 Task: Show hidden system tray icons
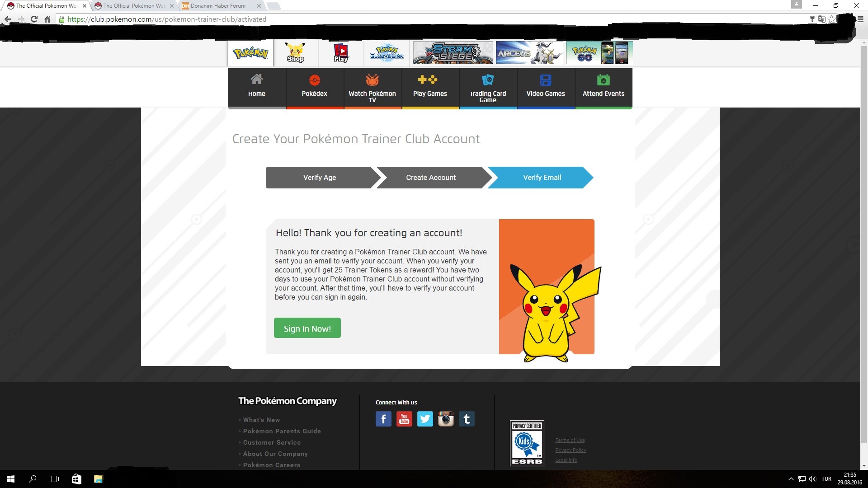[791, 479]
